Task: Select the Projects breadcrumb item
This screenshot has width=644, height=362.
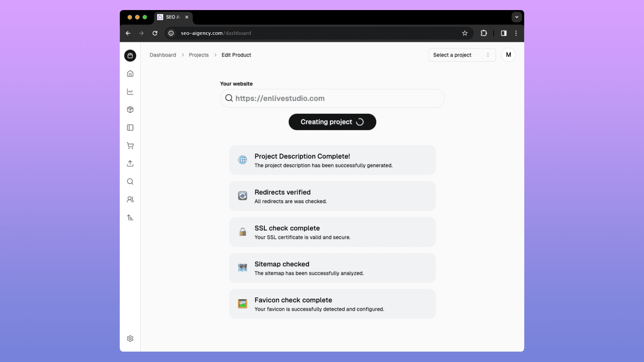Action: pyautogui.click(x=199, y=55)
